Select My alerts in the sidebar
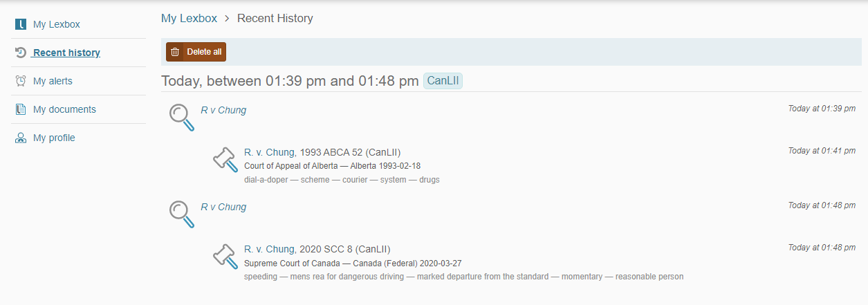The width and height of the screenshot is (868, 305). [53, 81]
